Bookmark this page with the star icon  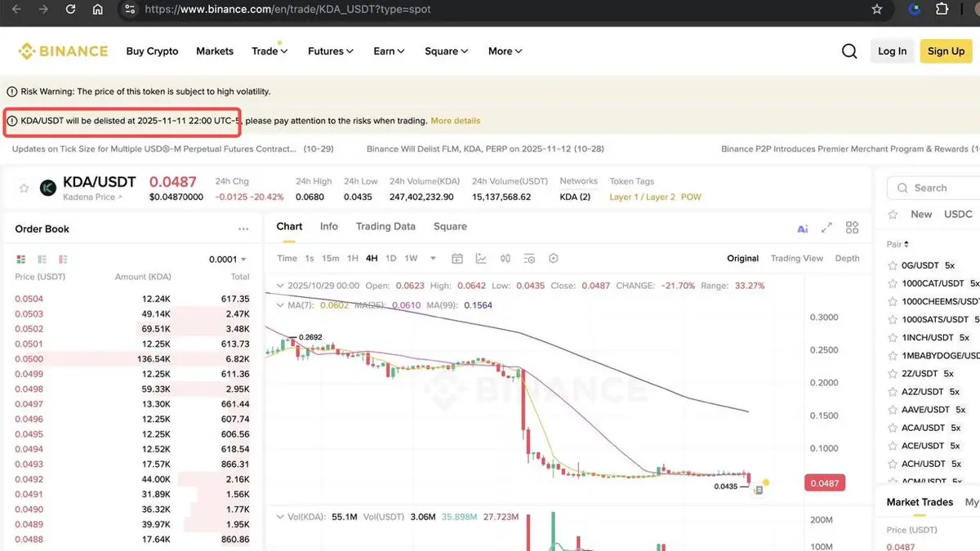point(877,10)
